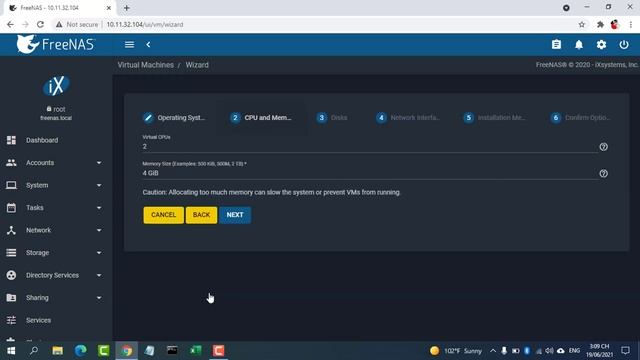The image size is (640, 360).
Task: Click the CANCEL button
Action: pyautogui.click(x=163, y=215)
